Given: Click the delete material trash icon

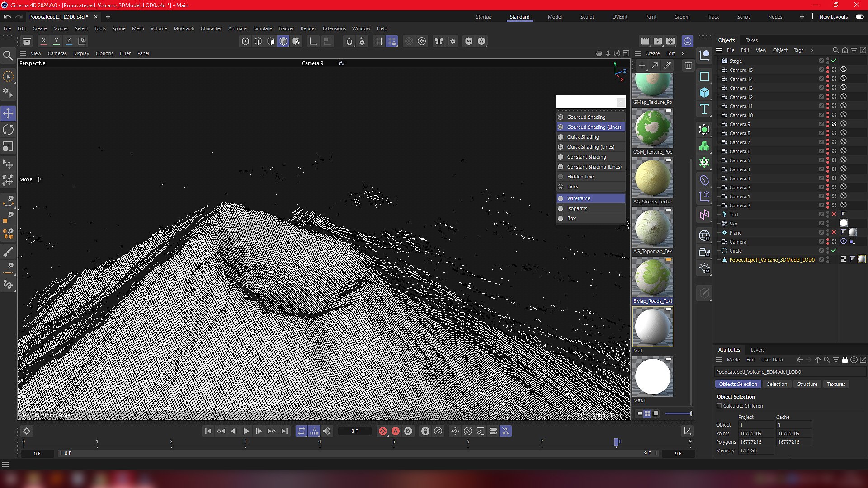Looking at the screenshot, I should pyautogui.click(x=688, y=66).
